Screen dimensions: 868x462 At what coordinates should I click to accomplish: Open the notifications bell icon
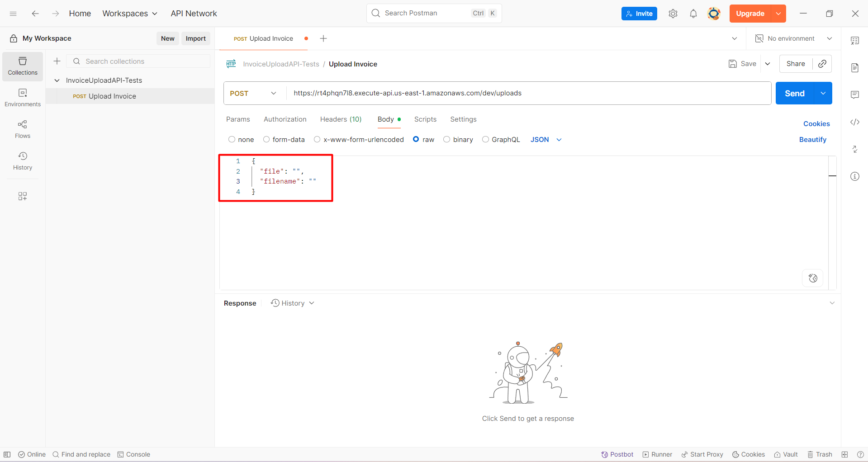693,14
